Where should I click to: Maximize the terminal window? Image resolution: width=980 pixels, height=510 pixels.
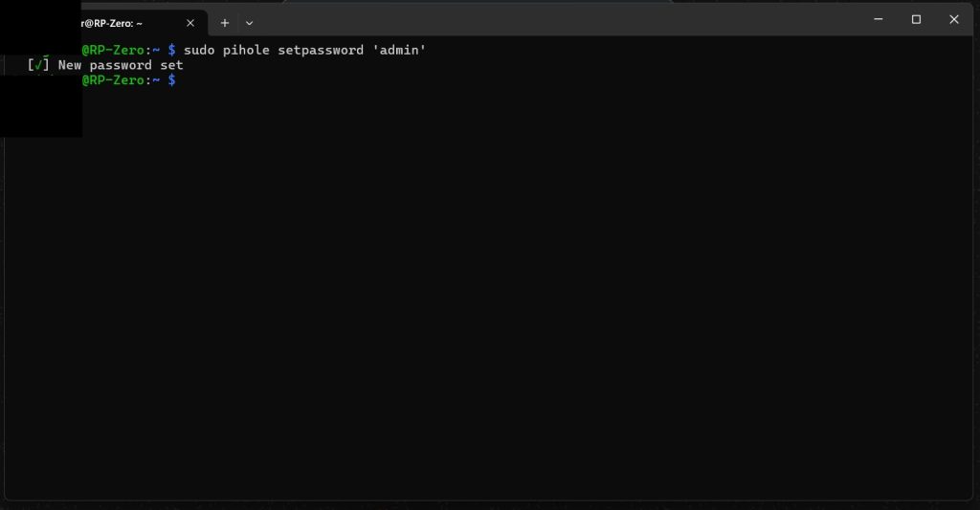916,19
